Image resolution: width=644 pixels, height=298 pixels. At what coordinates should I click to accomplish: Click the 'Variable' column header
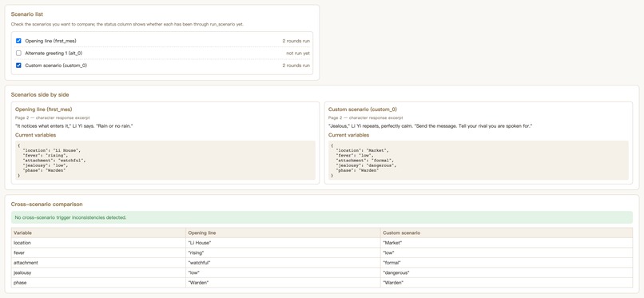coord(98,232)
